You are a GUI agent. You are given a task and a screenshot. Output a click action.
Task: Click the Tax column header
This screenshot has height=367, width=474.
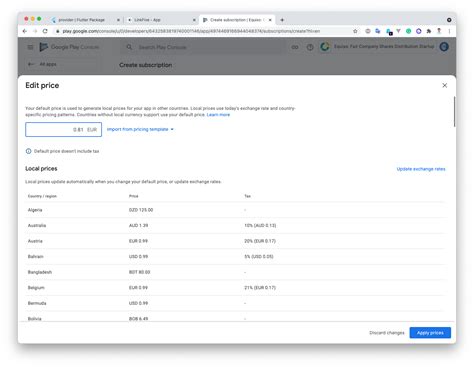tap(247, 196)
